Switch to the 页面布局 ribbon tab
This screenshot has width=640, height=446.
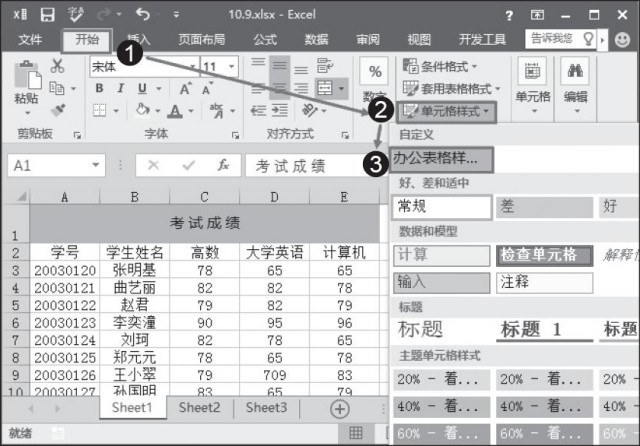pyautogui.click(x=201, y=40)
